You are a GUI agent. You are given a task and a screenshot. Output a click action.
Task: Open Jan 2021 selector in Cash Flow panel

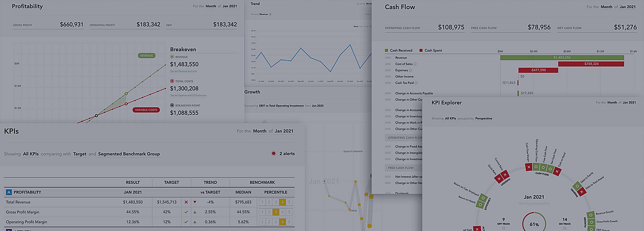628,7
